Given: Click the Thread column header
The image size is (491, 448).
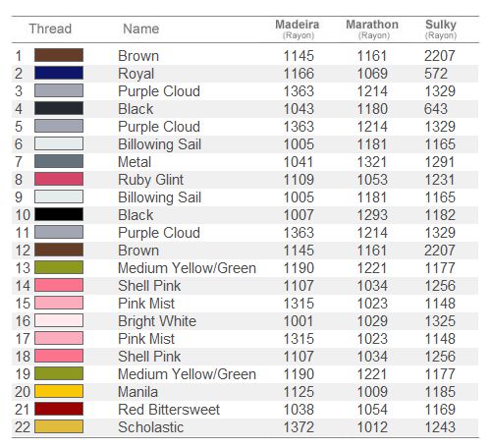Looking at the screenshot, I should pos(50,28).
